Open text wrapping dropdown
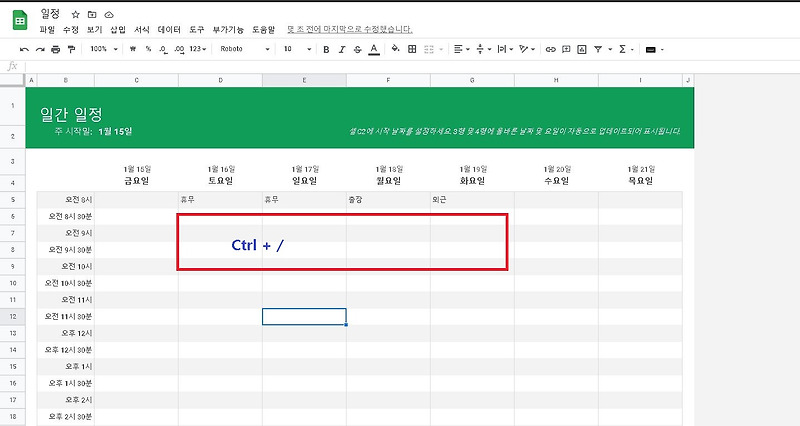 (x=505, y=49)
